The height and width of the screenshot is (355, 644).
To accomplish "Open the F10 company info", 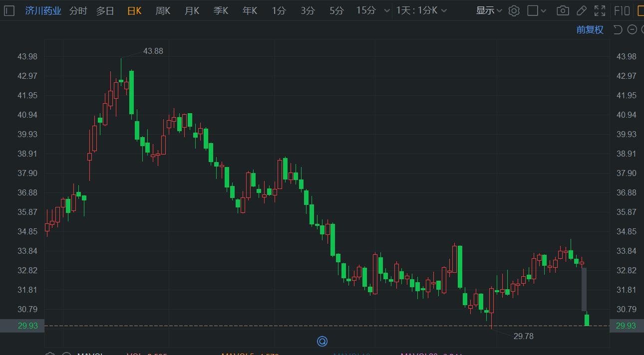I will tap(622, 10).
